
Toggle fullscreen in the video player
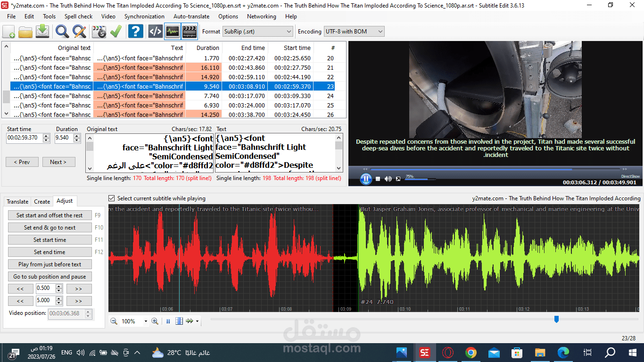tap(398, 179)
